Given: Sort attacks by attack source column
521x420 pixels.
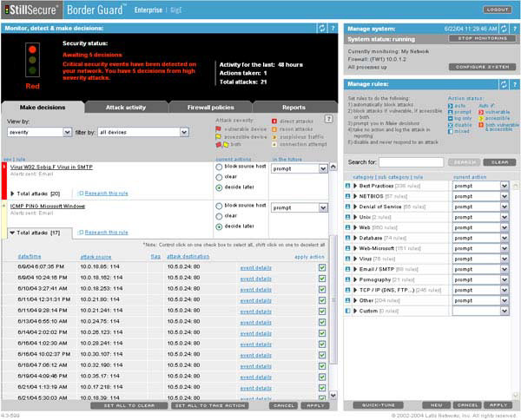Looking at the screenshot, I should (x=96, y=257).
